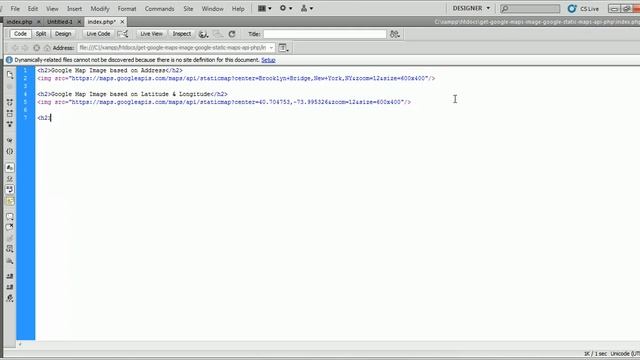The image size is (640, 360).
Task: Click the Balance Braces icon
Action: (x=10, y=151)
